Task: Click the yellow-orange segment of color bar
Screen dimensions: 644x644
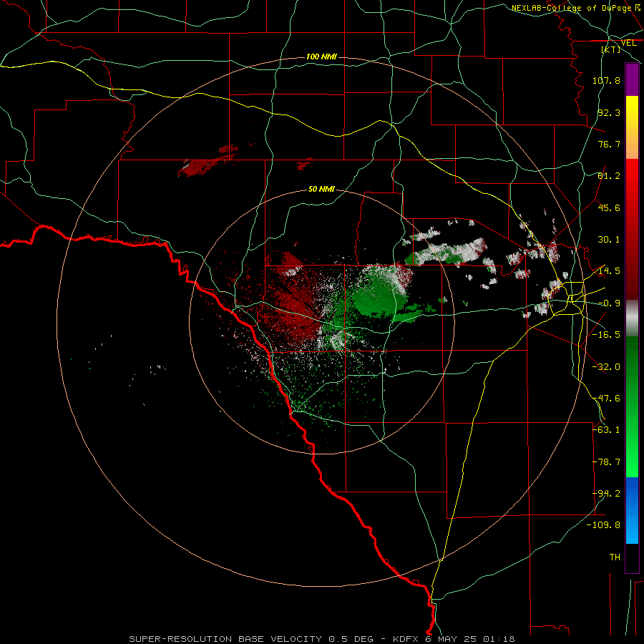Action: [x=632, y=127]
